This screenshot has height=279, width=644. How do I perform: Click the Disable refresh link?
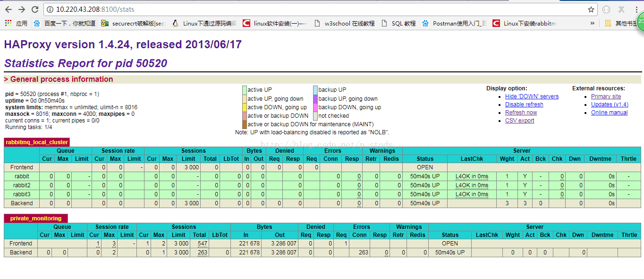(524, 105)
